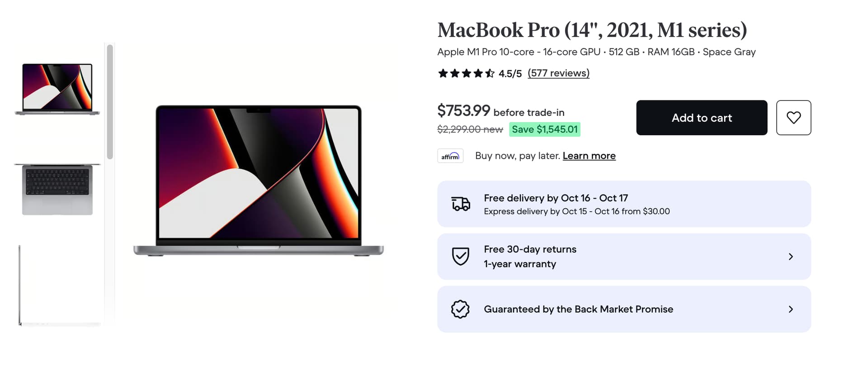This screenshot has height=386, width=868.
Task: Select the side-profile laptop thumbnail
Action: [x=57, y=285]
